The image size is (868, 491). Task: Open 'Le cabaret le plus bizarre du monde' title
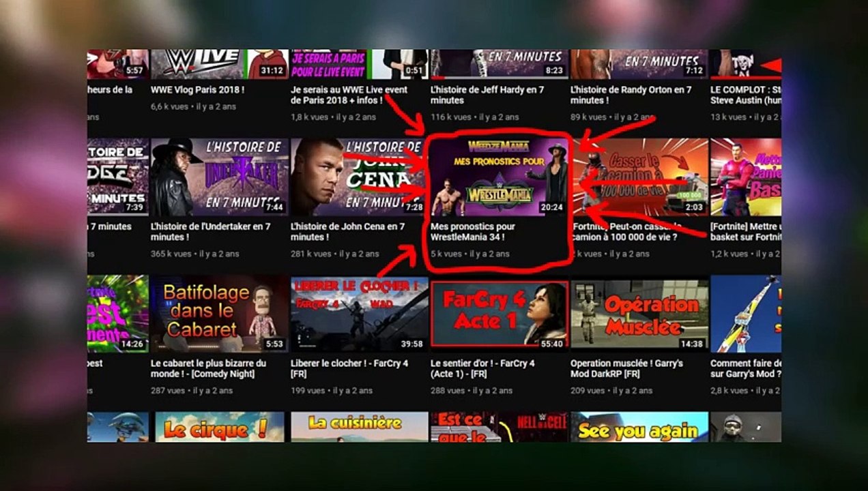(x=208, y=368)
